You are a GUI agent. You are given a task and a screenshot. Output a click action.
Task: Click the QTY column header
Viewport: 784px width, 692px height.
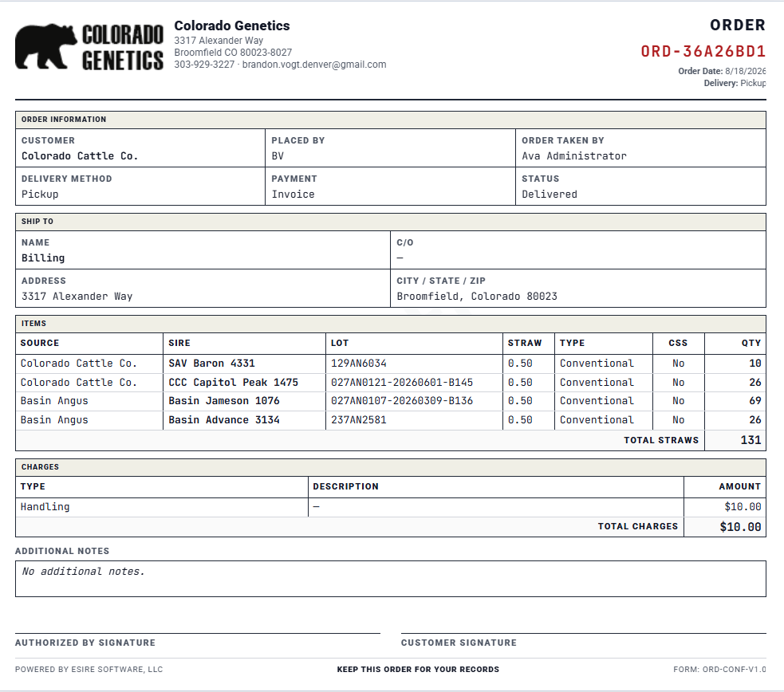coord(751,343)
